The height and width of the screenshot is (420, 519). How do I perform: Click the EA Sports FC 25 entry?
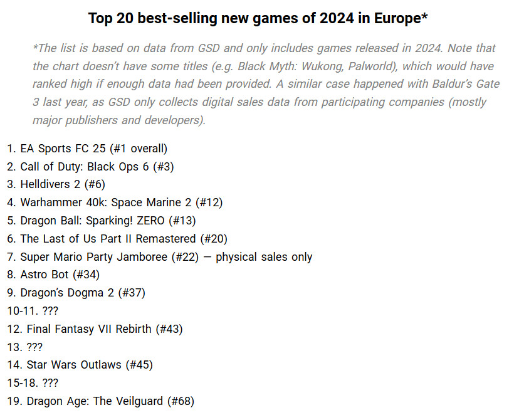pyautogui.click(x=60, y=149)
